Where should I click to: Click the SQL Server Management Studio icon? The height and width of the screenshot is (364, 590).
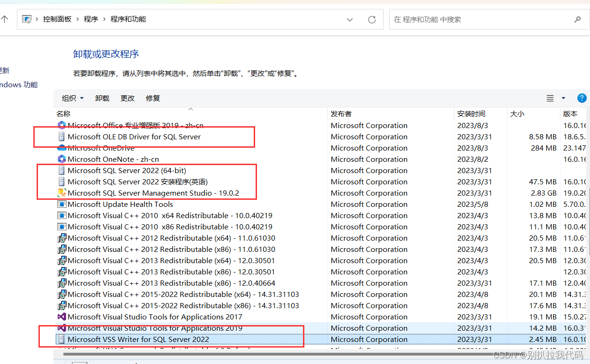(x=61, y=193)
